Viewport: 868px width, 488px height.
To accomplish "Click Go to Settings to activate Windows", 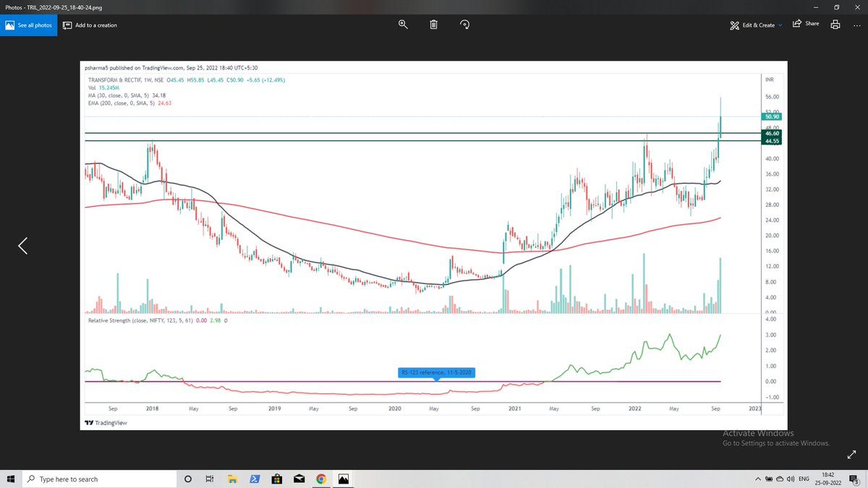I will 775,442.
